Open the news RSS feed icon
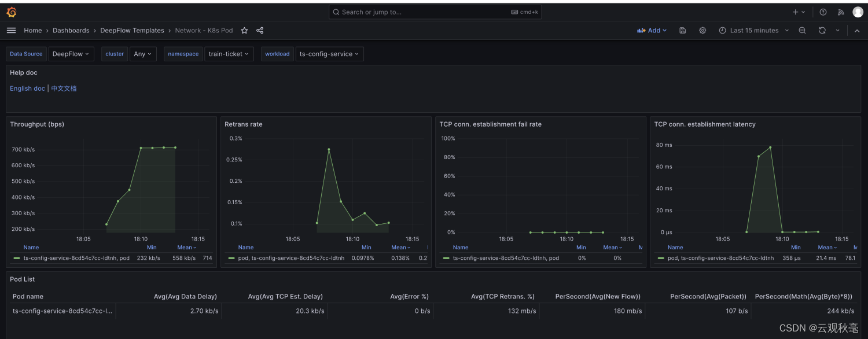 pos(841,12)
